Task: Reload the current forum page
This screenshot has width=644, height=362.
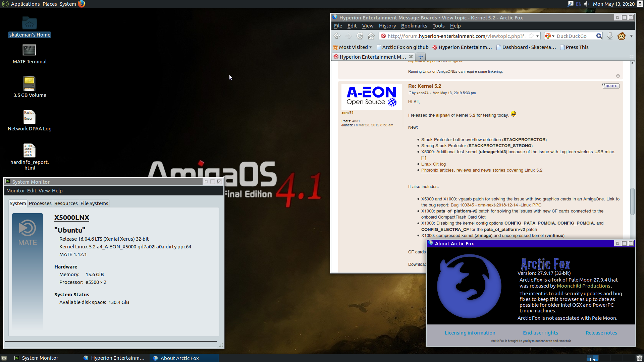Action: (x=360, y=36)
